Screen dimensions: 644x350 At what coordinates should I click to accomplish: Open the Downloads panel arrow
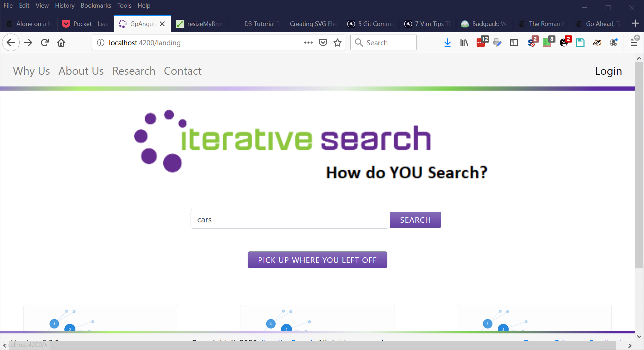point(448,43)
